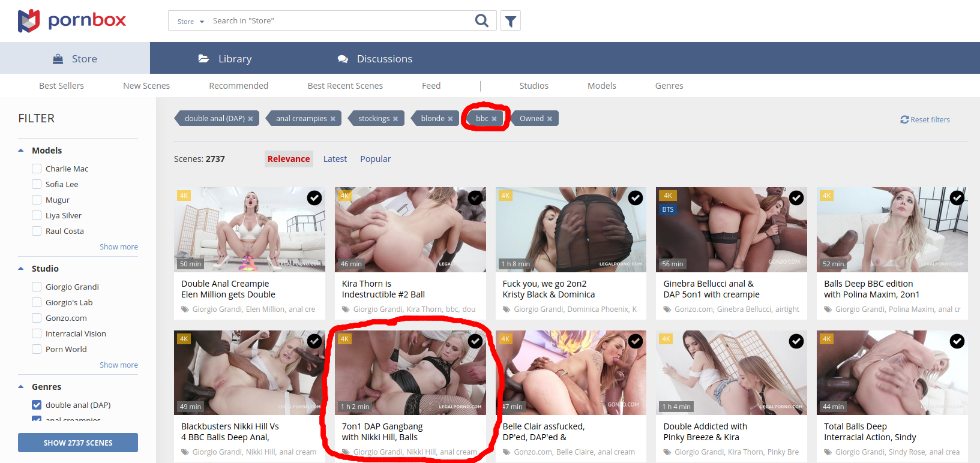Tick the Sofia Lee model checkbox

tap(37, 184)
